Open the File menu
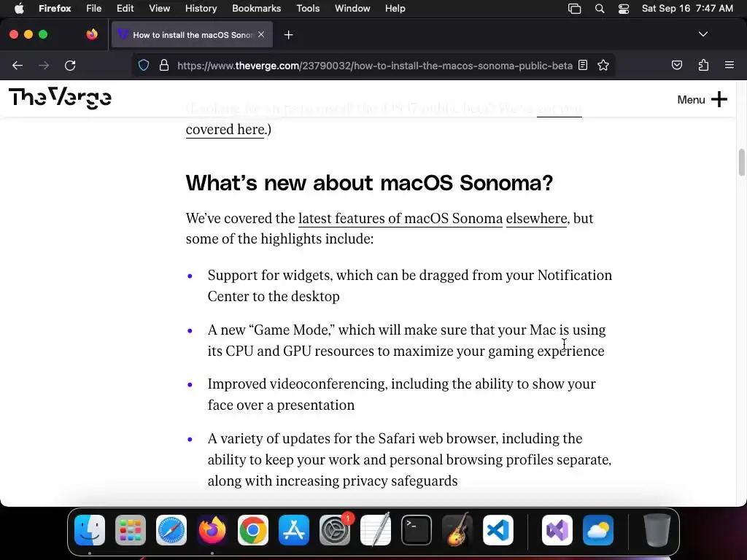Screen dimensions: 747x560 93,9
